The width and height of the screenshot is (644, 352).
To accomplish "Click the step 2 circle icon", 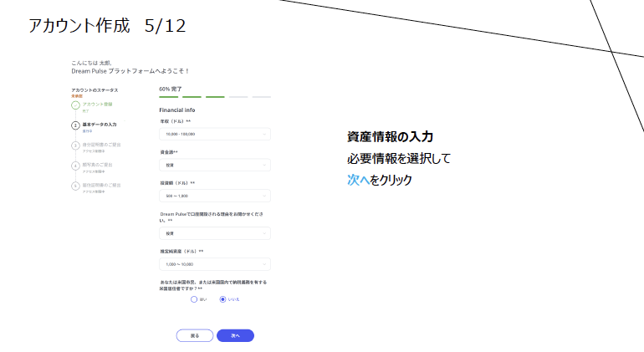I will pos(75,125).
